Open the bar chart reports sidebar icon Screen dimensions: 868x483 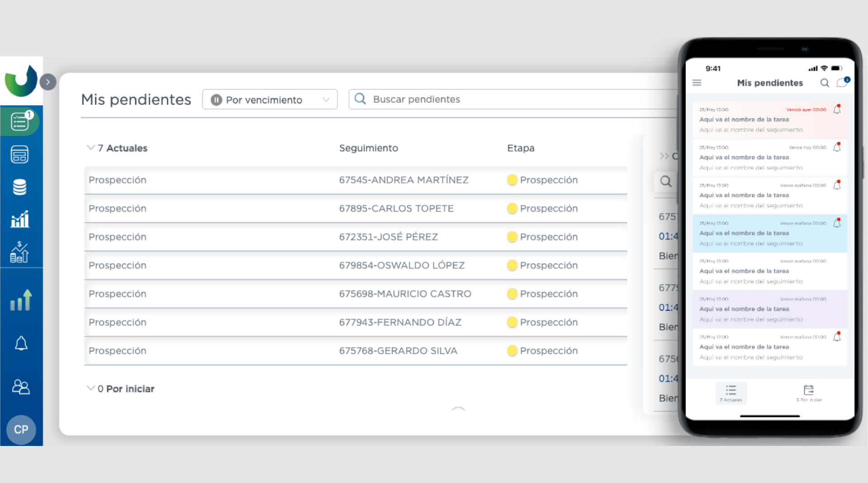pyautogui.click(x=20, y=219)
